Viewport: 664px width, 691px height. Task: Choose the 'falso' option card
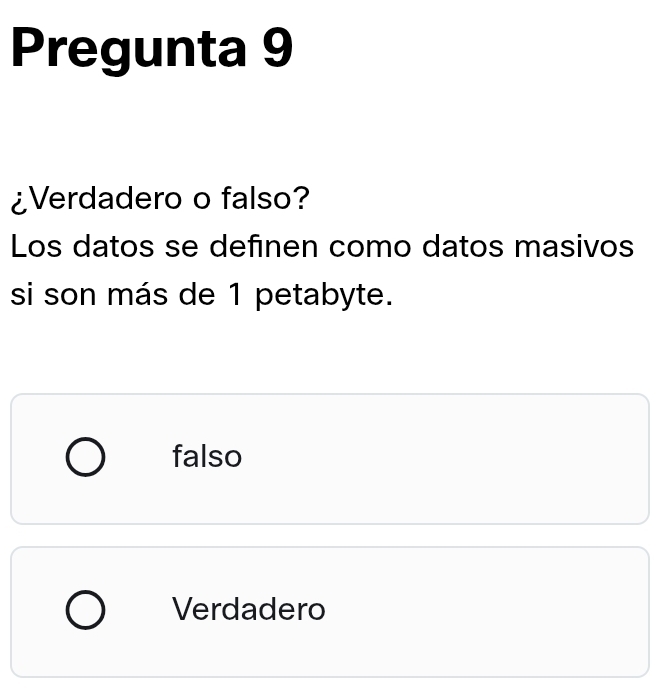pyautogui.click(x=330, y=459)
